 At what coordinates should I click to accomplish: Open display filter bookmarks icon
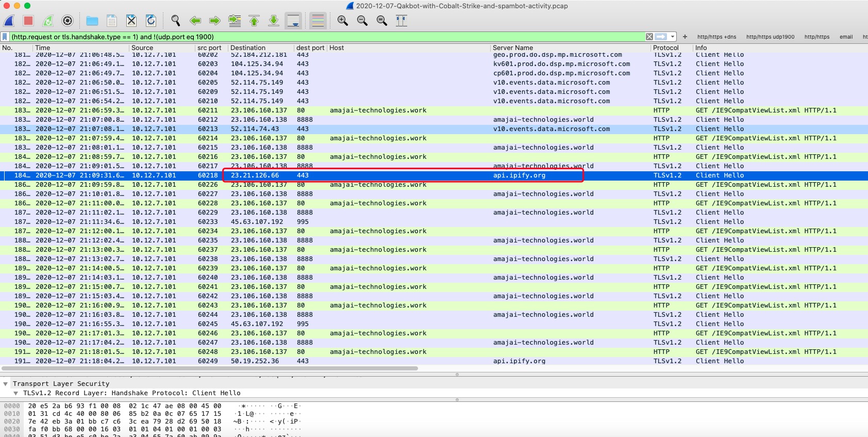(5, 37)
